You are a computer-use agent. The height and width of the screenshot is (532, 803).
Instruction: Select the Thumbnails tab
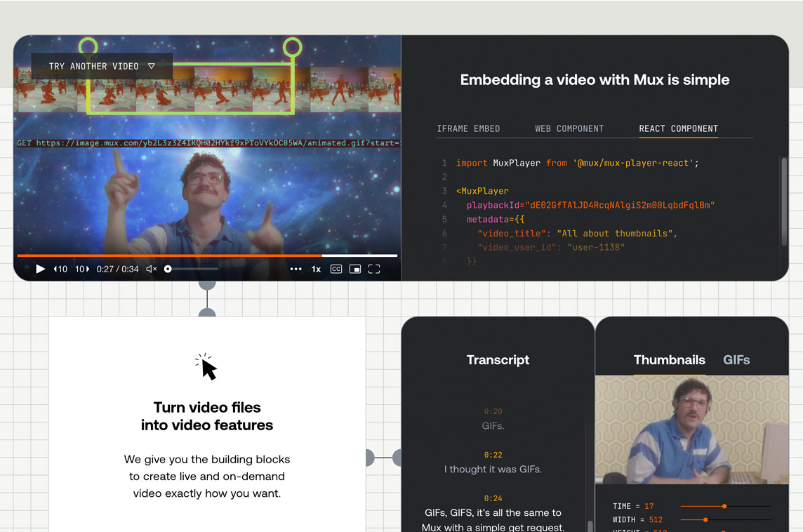(669, 360)
